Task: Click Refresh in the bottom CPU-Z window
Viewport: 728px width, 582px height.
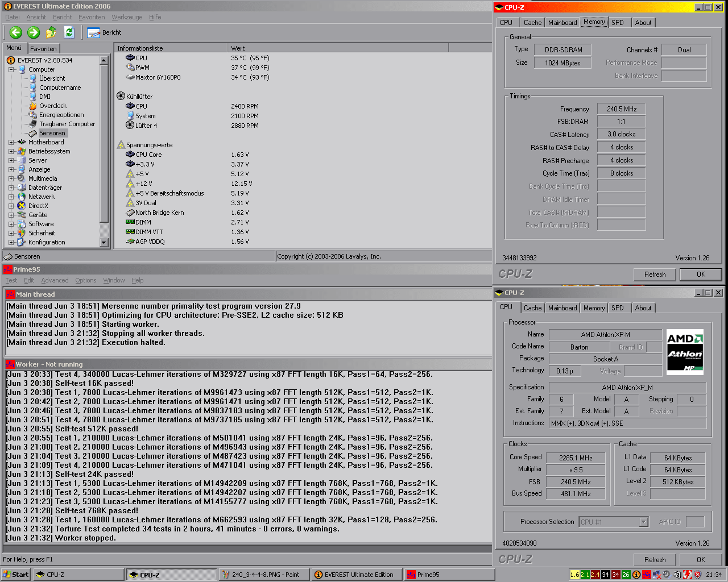Action: pyautogui.click(x=655, y=560)
